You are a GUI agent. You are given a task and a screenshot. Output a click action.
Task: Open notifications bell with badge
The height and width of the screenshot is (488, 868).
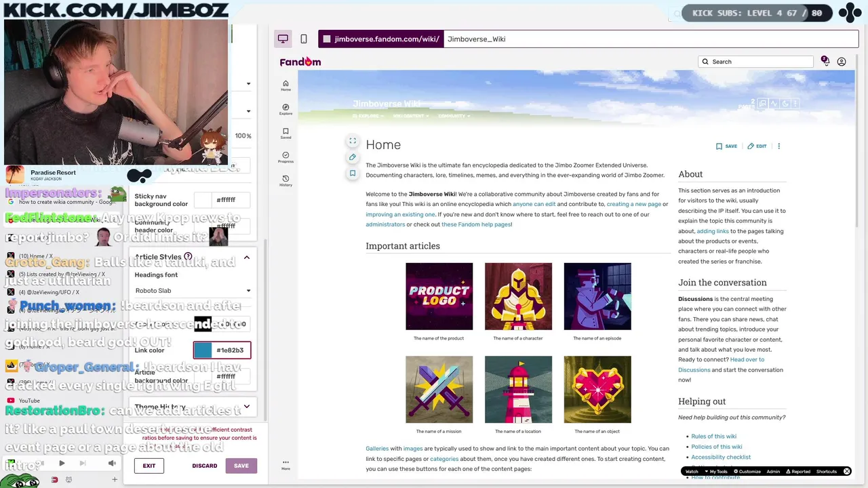tap(825, 61)
